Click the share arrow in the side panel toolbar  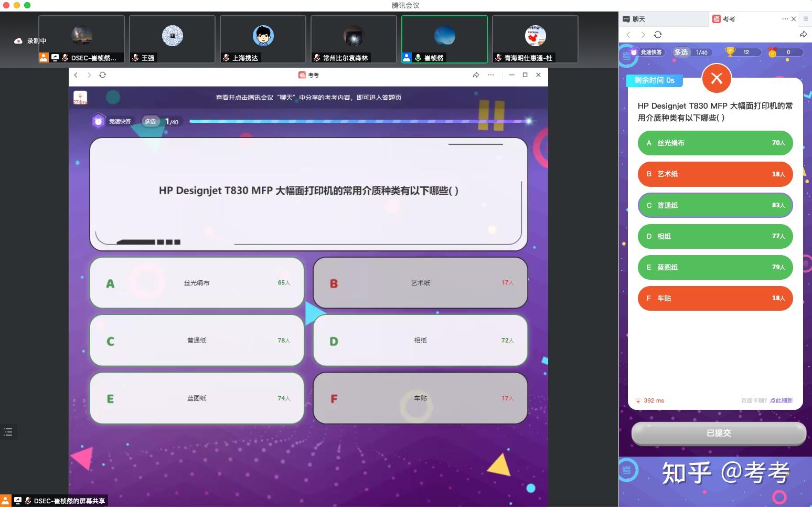803,35
